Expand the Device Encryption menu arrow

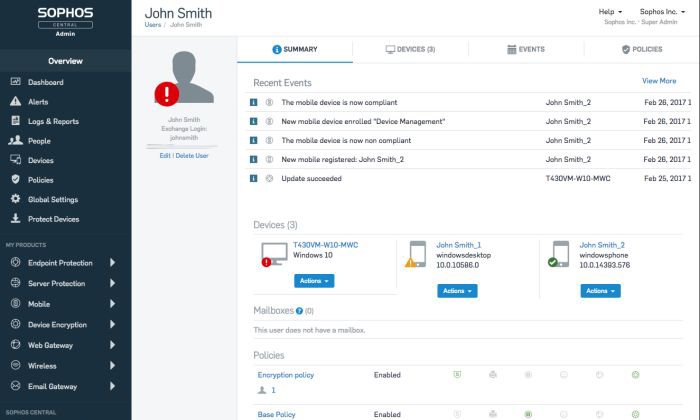pos(112,324)
